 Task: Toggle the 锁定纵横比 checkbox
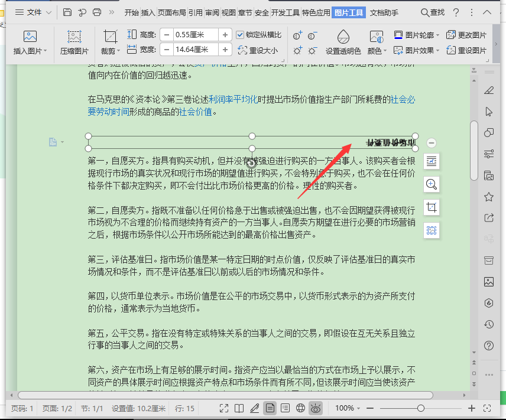point(240,34)
